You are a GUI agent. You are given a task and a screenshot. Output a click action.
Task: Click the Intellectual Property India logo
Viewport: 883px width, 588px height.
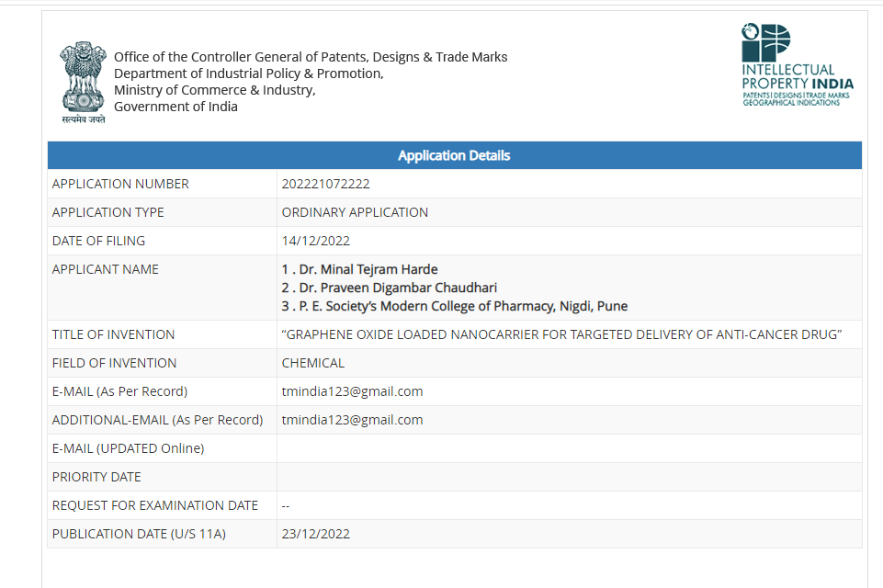[797, 64]
